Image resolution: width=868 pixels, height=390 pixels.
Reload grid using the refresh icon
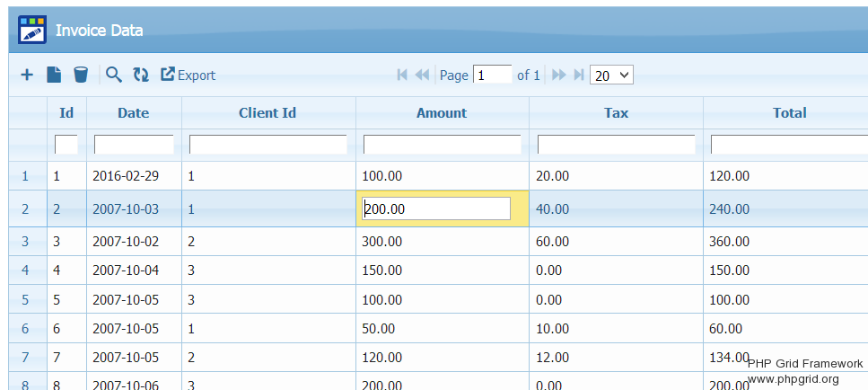tap(141, 75)
